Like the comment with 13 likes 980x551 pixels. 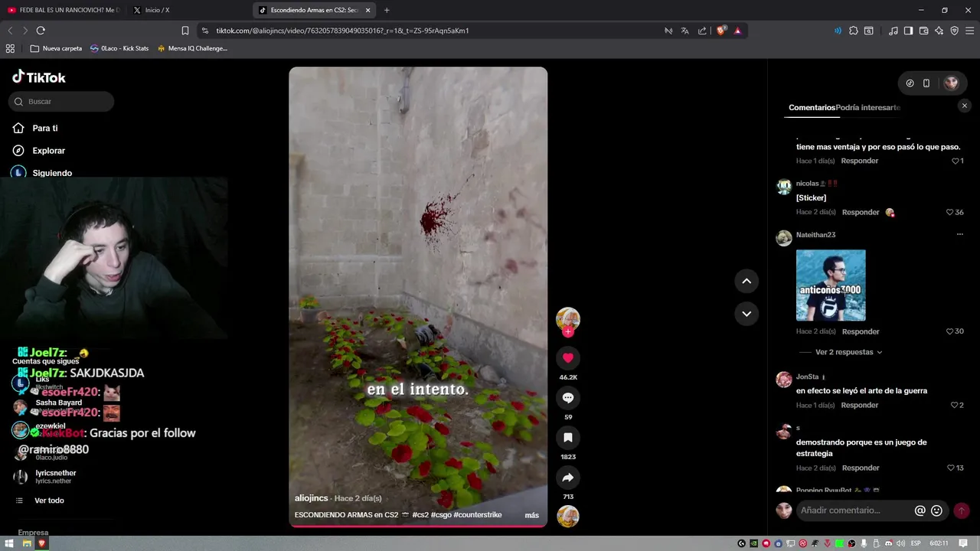[949, 468]
